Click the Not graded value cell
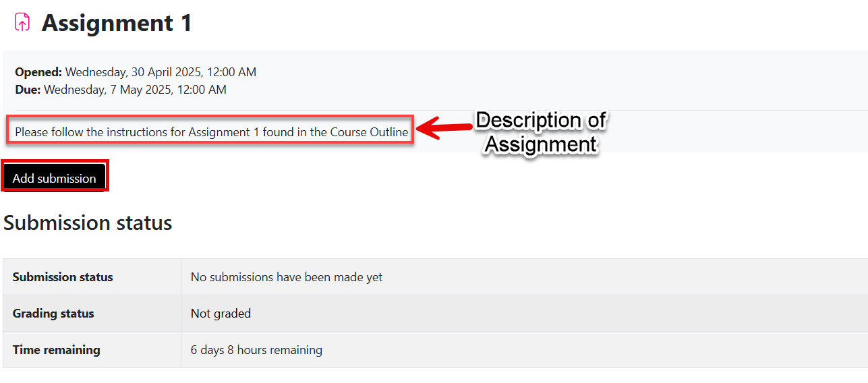The image size is (868, 383). point(221,314)
